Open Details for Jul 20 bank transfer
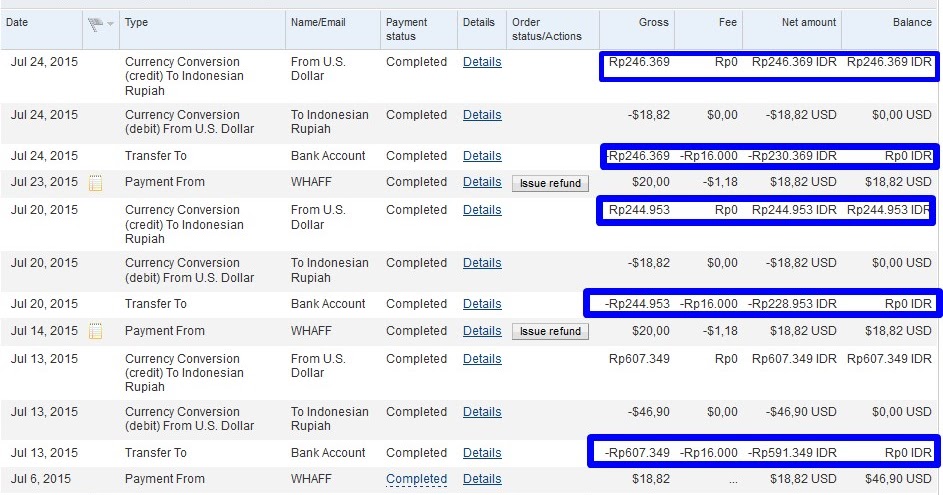The height and width of the screenshot is (495, 943). [482, 304]
